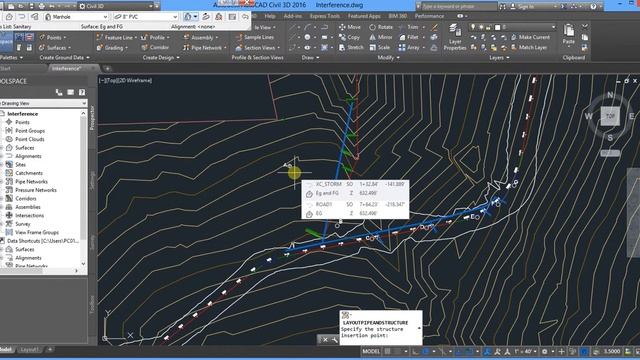
Task: Open the Help menu tab
Action: coord(270,16)
